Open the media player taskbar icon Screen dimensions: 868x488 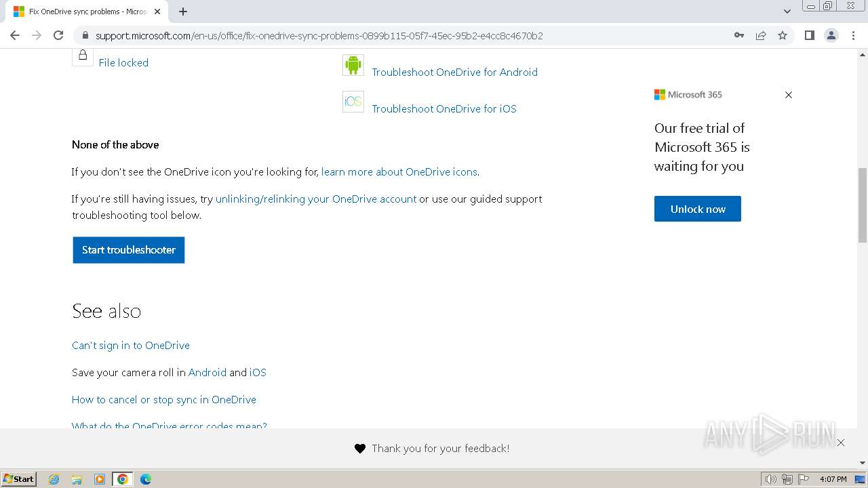pos(100,479)
